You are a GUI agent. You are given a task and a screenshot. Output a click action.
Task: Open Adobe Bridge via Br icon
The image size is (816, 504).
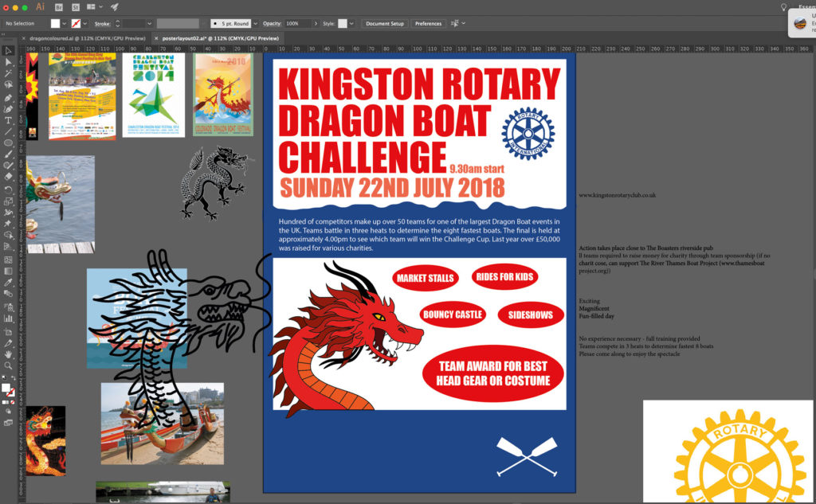click(x=59, y=7)
